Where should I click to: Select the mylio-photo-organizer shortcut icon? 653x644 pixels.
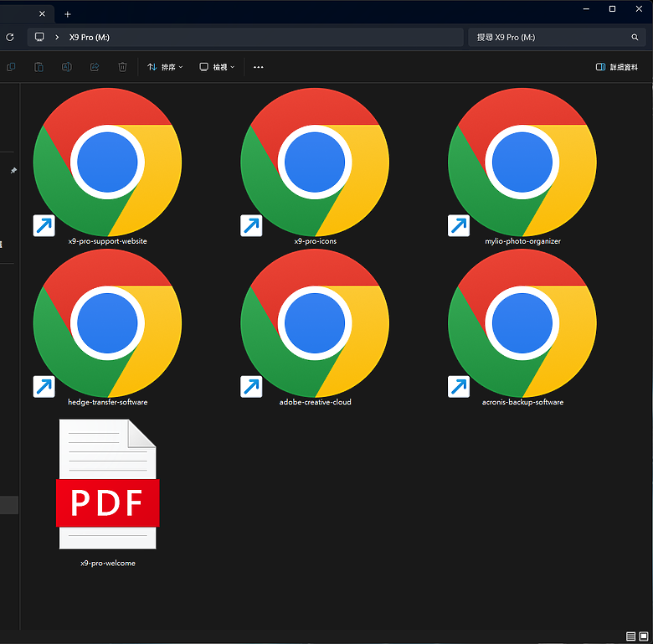(x=522, y=162)
